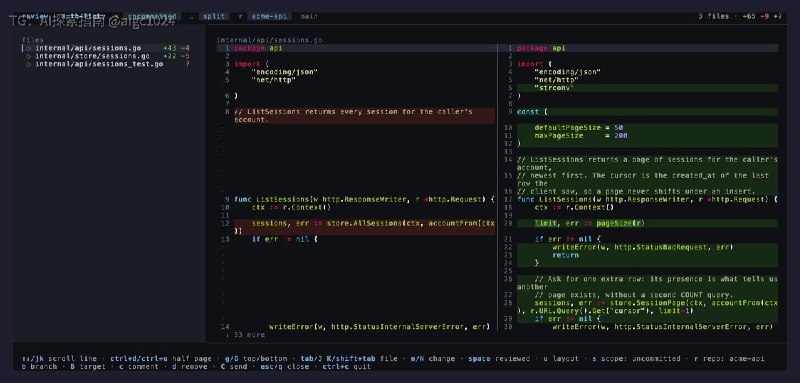The height and width of the screenshot is (383, 800).
Task: Click removed comment 'ListSessions returns every session'
Action: (x=364, y=116)
